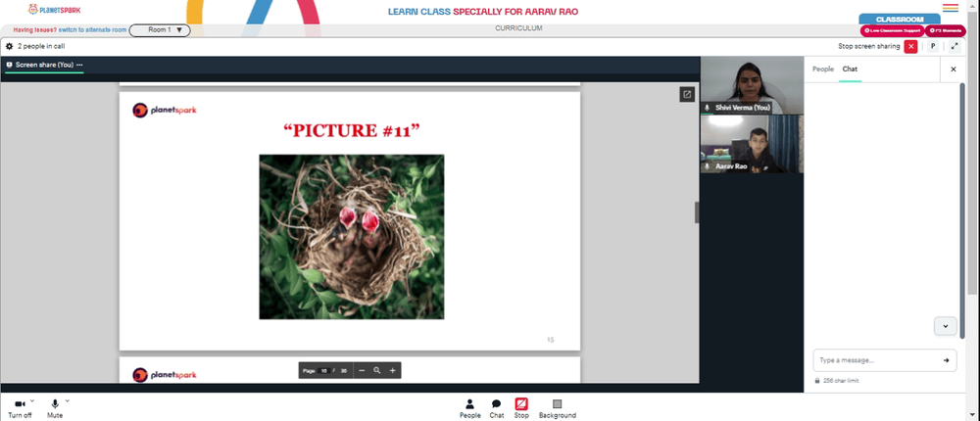
Task: Open the Background effects option
Action: tap(558, 408)
